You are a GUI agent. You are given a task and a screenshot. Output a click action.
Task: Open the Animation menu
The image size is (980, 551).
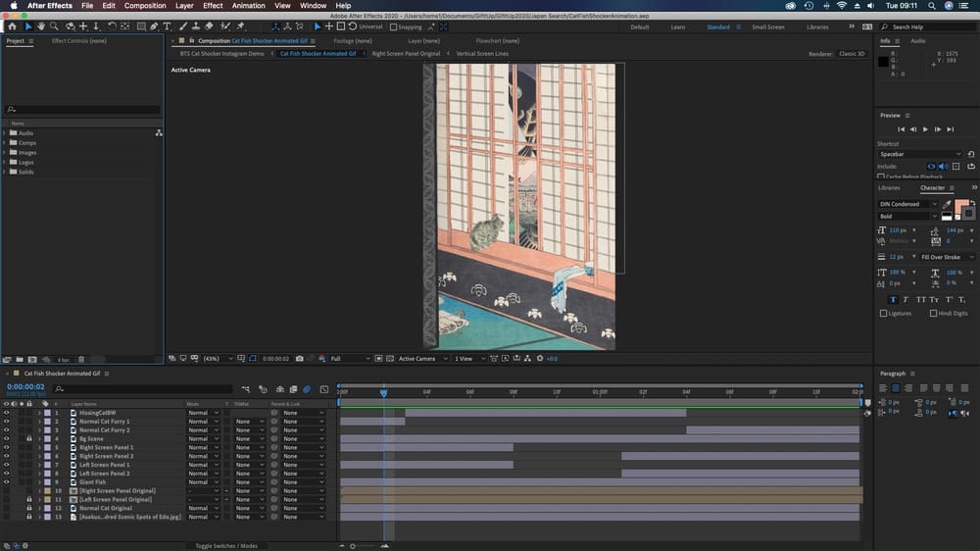(x=249, y=6)
